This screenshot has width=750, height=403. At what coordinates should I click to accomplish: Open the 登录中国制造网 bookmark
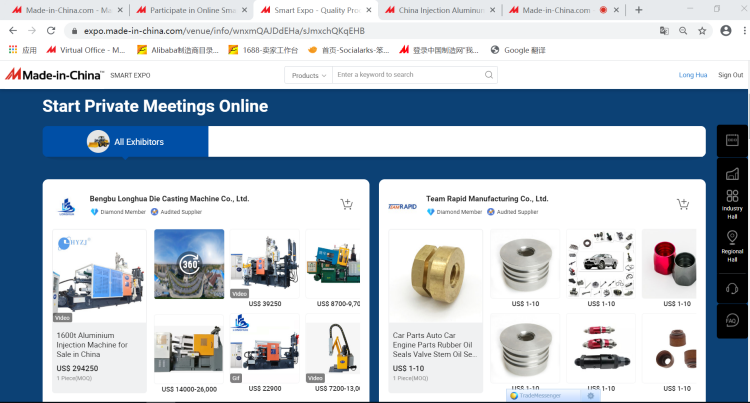click(x=439, y=50)
